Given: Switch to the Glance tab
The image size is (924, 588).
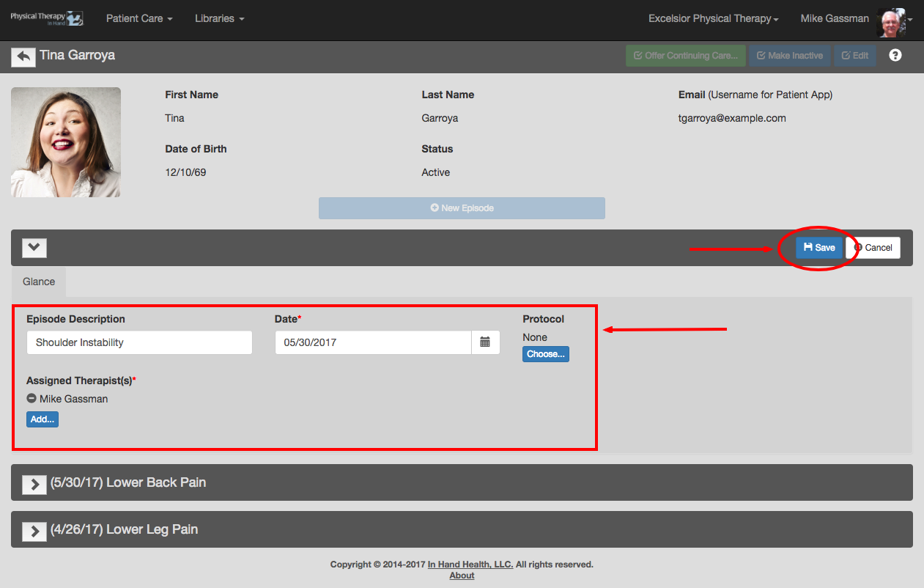Looking at the screenshot, I should pyautogui.click(x=39, y=282).
